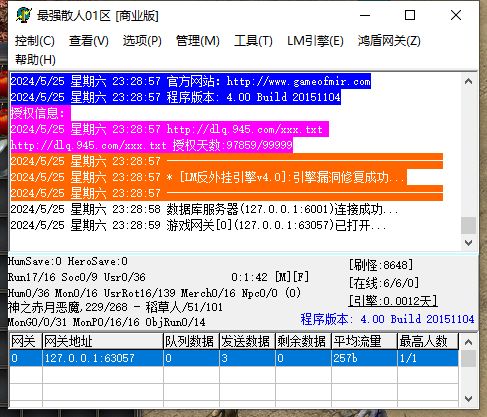487x417 pixels.
Task: Click the 发送数据 cell showing 3
Action: coord(247,358)
